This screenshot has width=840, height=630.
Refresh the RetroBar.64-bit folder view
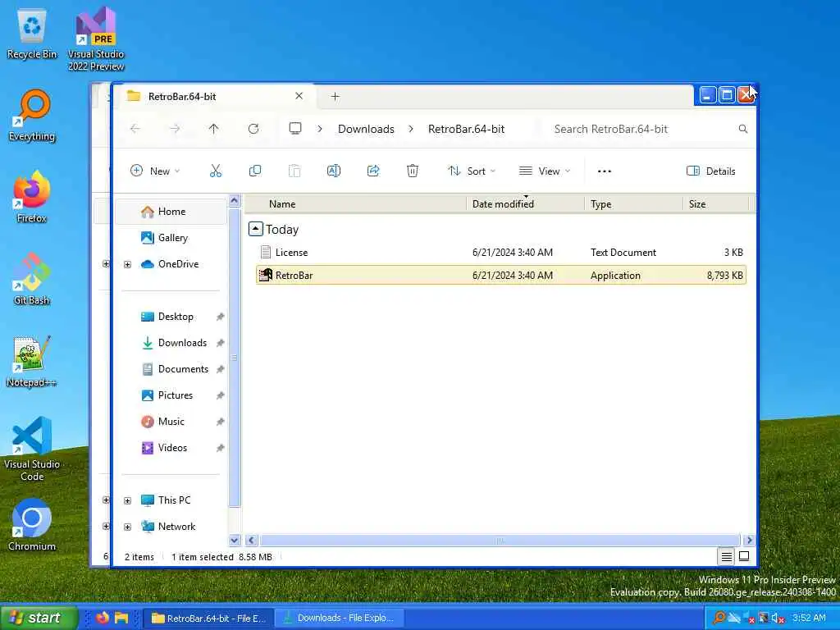click(253, 129)
